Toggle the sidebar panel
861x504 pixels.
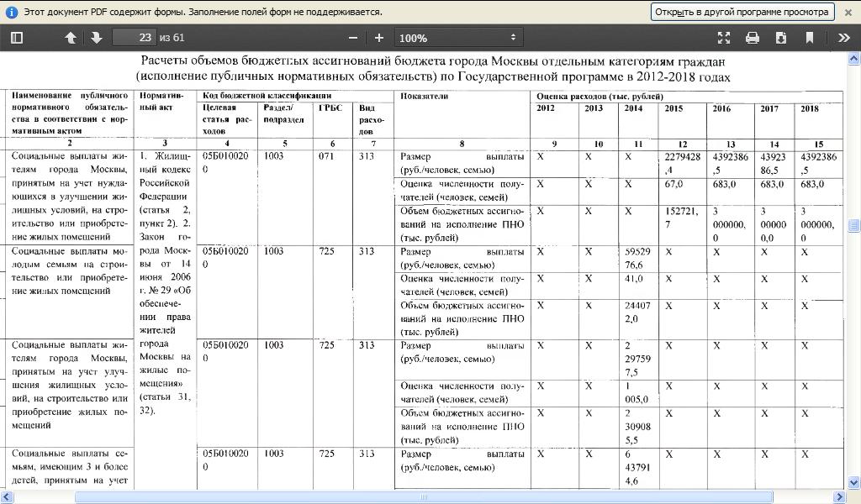(16, 38)
